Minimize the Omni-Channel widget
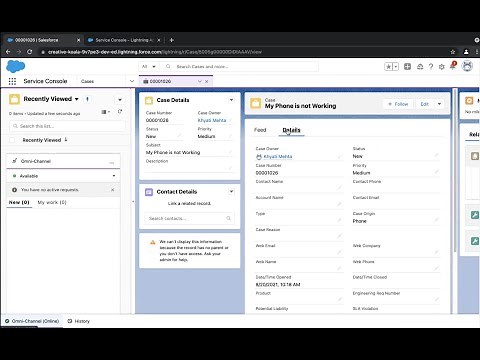 click(x=112, y=162)
